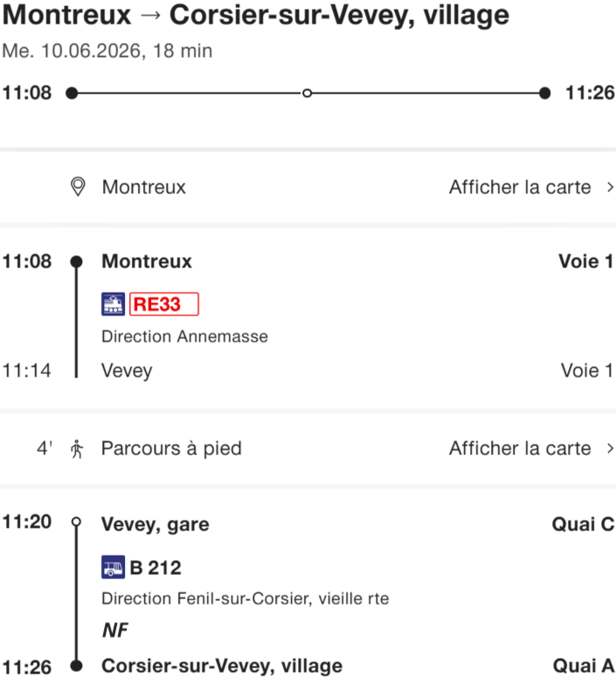Click the arrival dot on the overview timeline

545,93
